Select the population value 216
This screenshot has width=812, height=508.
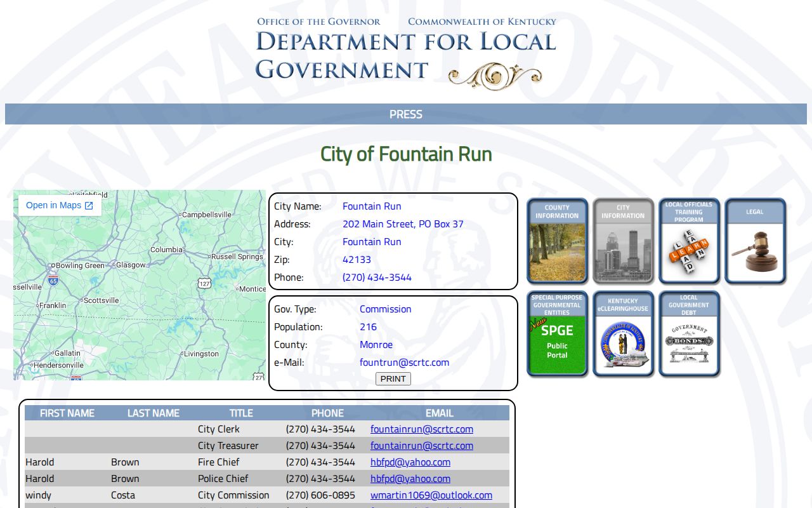(368, 327)
